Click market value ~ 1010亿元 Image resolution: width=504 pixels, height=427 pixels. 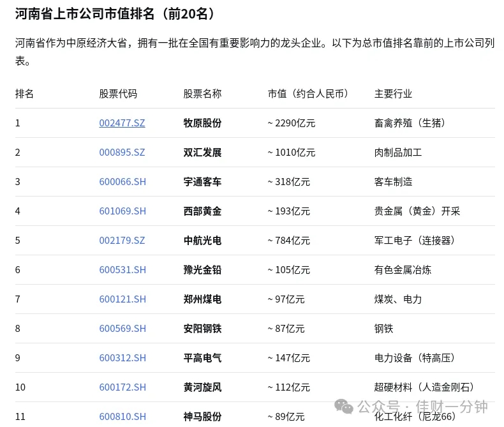(x=292, y=152)
